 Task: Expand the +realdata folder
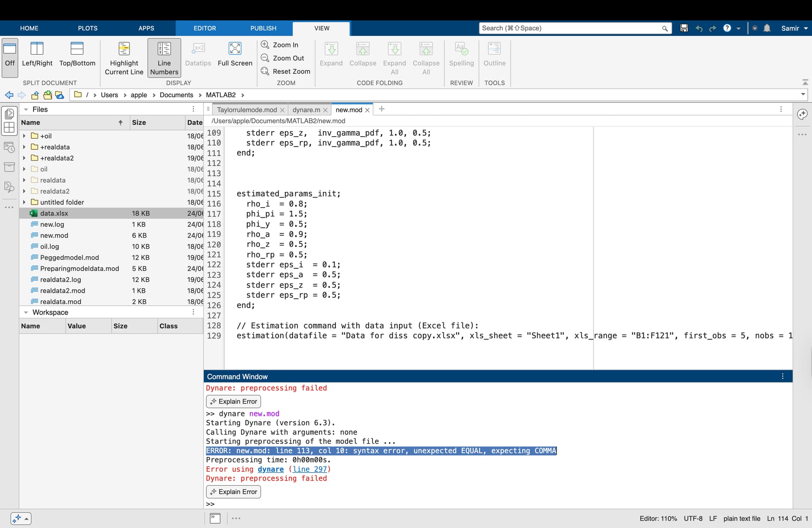24,147
